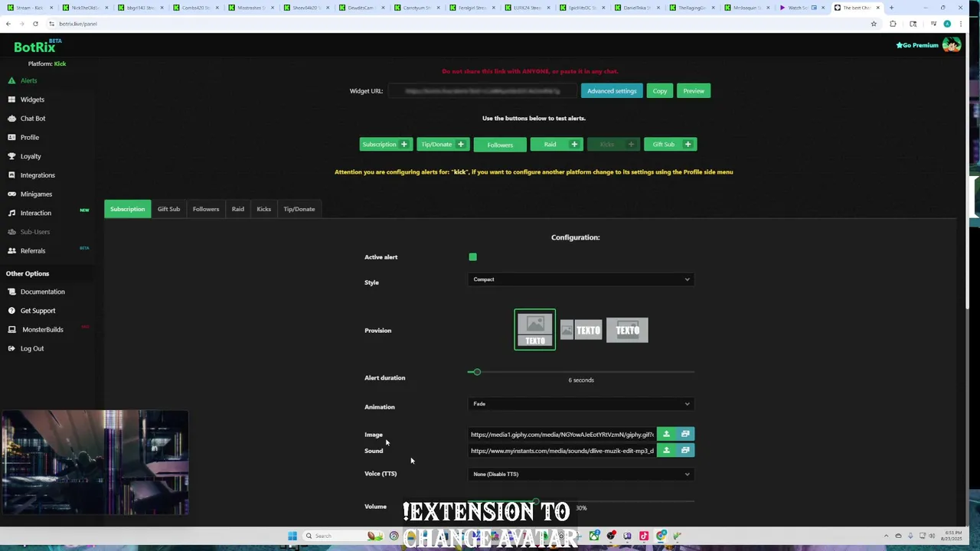Viewport: 980px width, 551px height.
Task: Switch to the Tip/Donate config tab
Action: (299, 209)
